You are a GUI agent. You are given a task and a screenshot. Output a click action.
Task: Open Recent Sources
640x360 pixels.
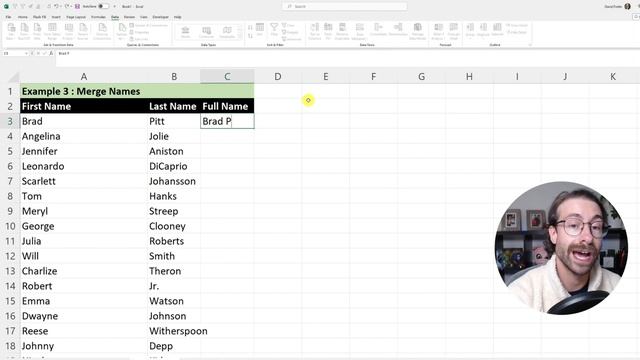(x=83, y=31)
